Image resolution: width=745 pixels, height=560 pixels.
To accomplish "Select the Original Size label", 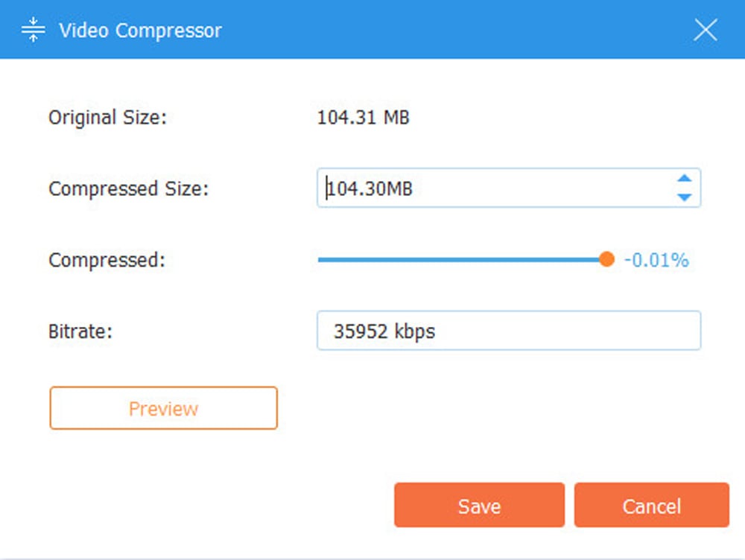I will (x=107, y=118).
